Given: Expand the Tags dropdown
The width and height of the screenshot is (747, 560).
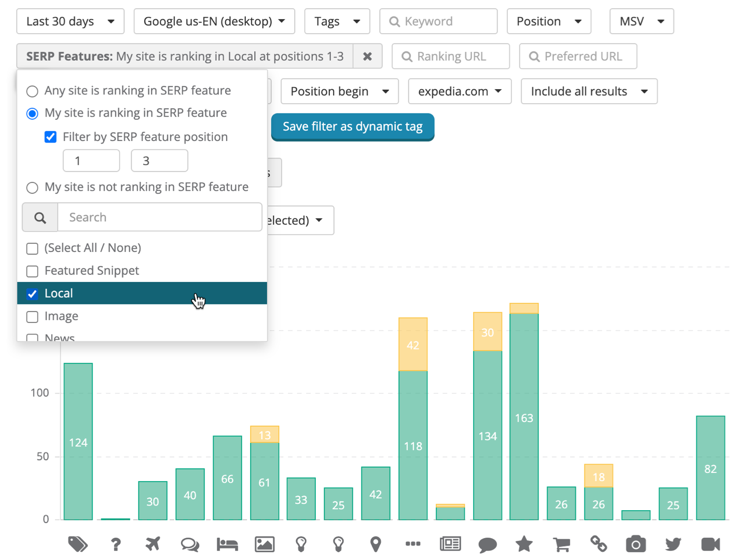Looking at the screenshot, I should 337,21.
